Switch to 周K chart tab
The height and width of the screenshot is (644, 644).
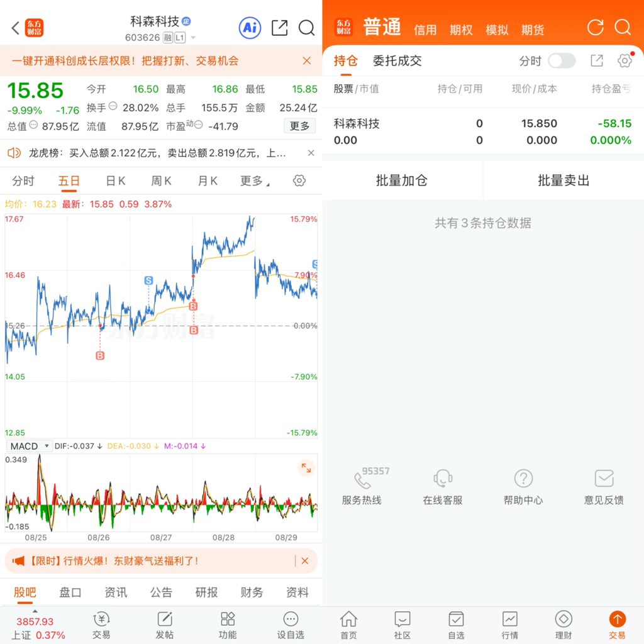coord(161,180)
